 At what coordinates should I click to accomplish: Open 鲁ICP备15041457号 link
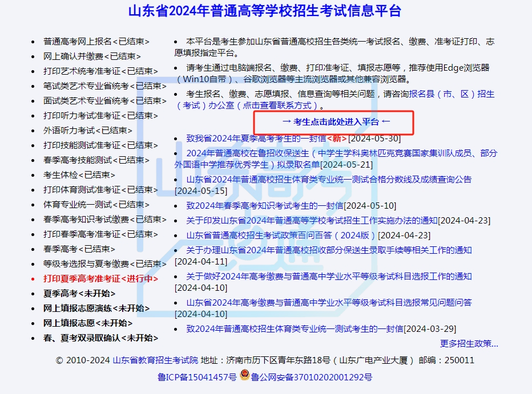(197, 377)
